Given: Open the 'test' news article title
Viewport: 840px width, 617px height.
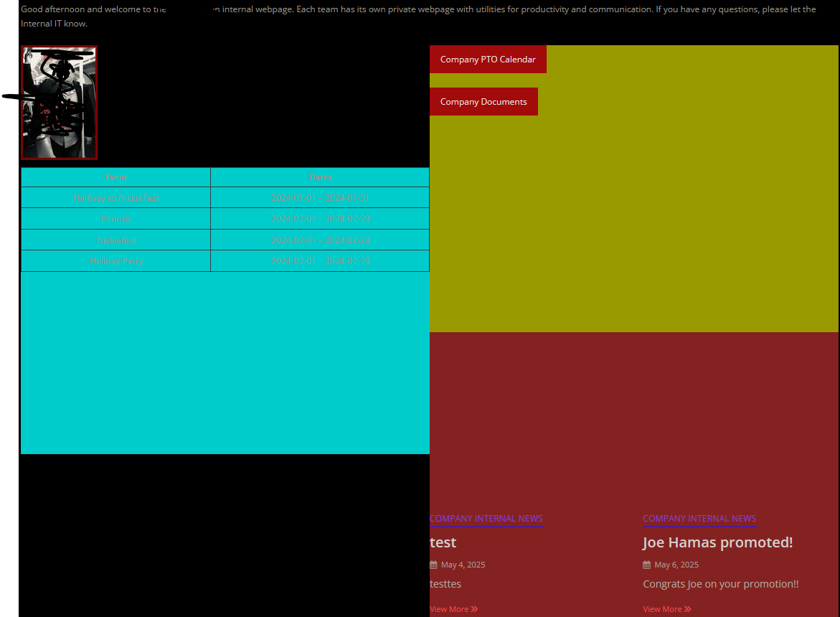Looking at the screenshot, I should pyautogui.click(x=443, y=542).
